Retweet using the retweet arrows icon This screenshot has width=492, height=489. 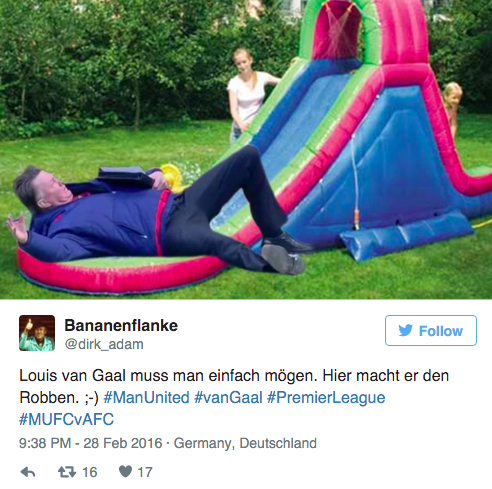point(67,472)
